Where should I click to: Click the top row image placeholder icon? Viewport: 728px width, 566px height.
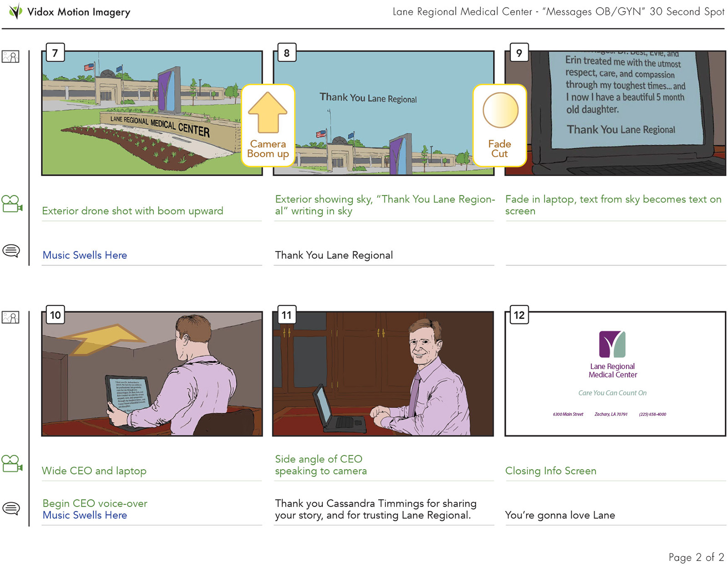coord(10,56)
